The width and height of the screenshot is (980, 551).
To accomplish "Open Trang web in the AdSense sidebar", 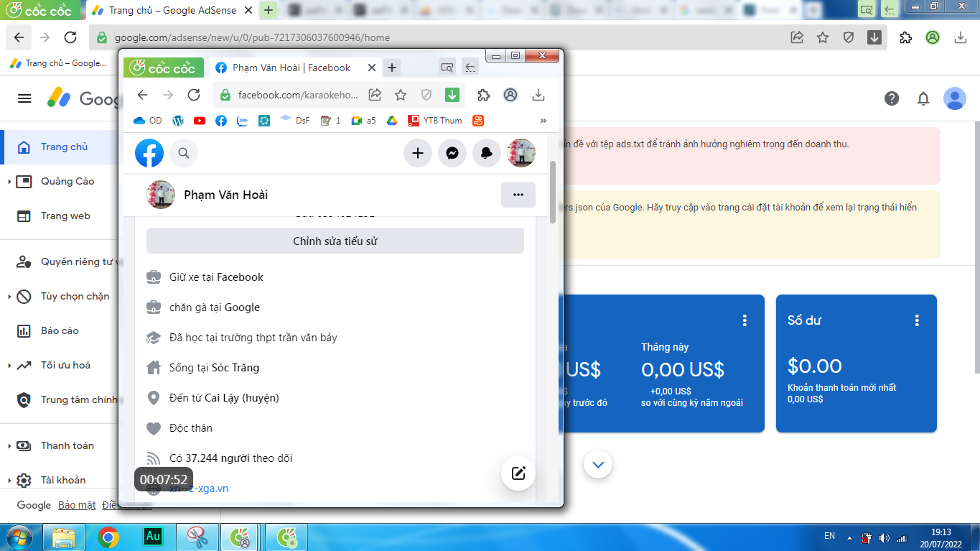I will (65, 216).
